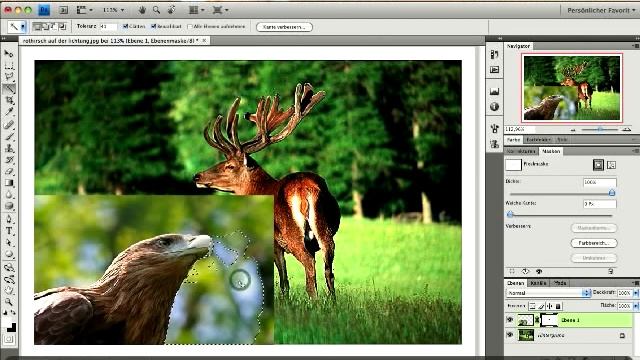The width and height of the screenshot is (640, 360).
Task: Open the Arrange Documents dropdown
Action: click(x=196, y=10)
